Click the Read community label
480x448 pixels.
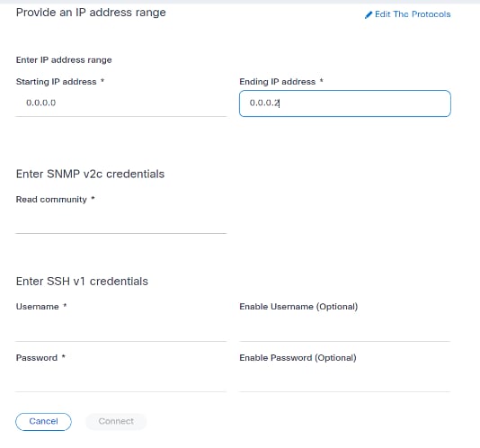coord(51,200)
